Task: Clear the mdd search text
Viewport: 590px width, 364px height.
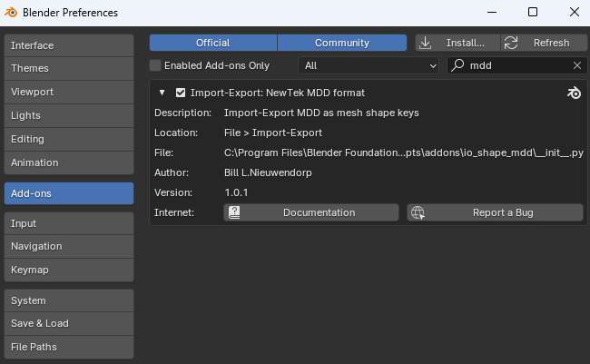Action: click(577, 65)
